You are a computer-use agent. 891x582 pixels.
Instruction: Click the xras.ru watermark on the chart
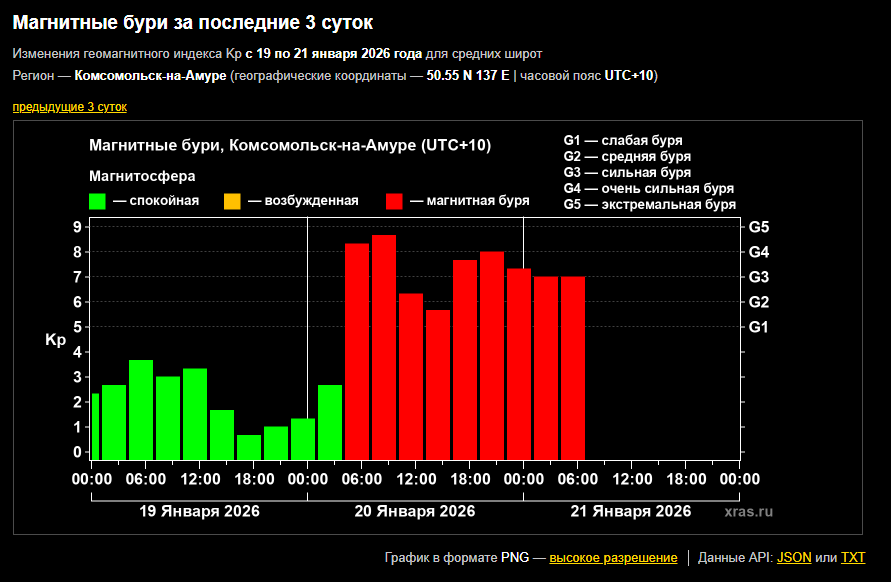point(749,511)
